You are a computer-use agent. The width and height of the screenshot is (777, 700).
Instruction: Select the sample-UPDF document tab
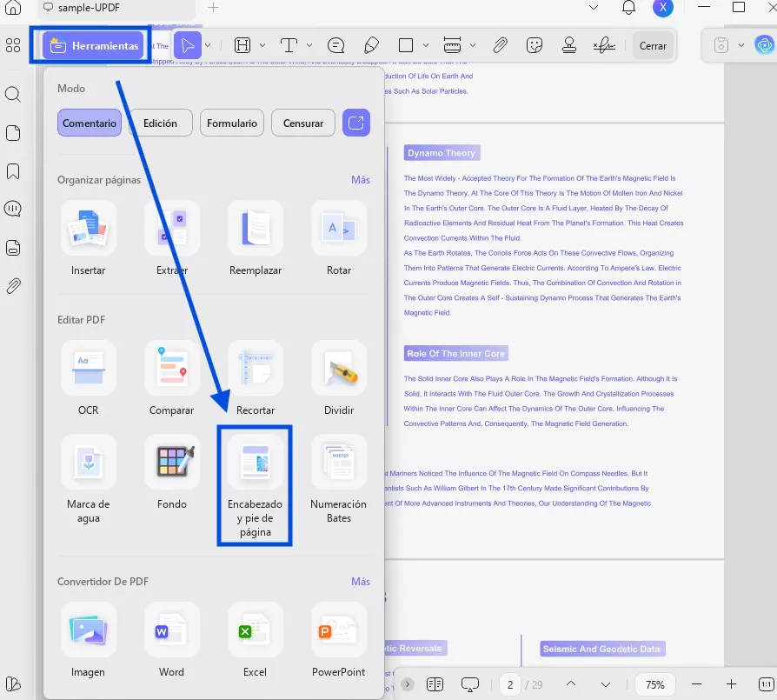[116, 8]
